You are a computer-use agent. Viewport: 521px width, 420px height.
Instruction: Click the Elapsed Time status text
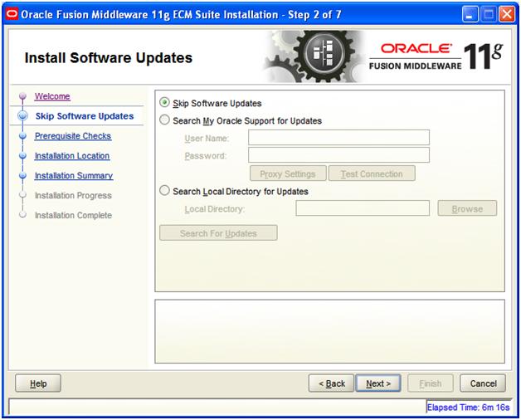(468, 408)
